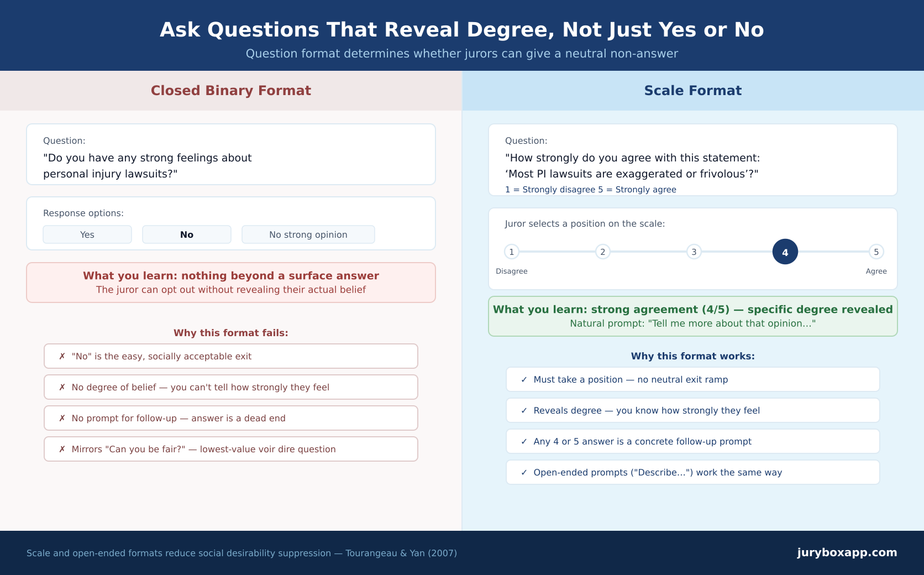Click 'Any 4 or 5 answer' row

pyautogui.click(x=693, y=441)
